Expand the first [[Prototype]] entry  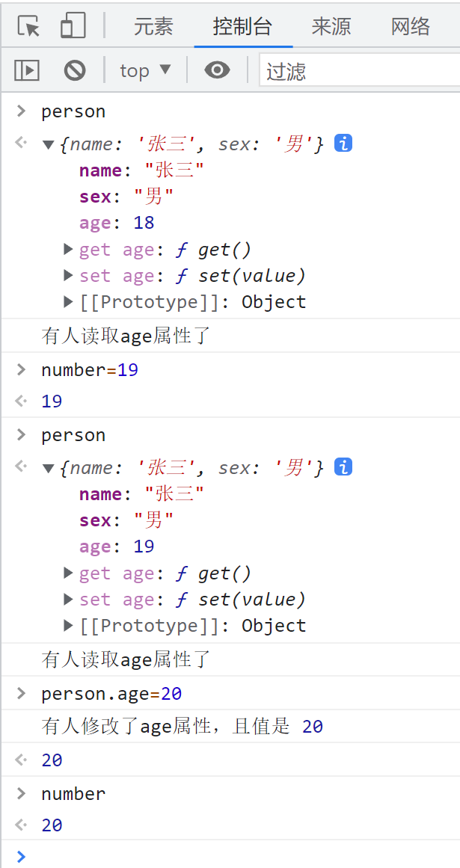[x=69, y=302]
